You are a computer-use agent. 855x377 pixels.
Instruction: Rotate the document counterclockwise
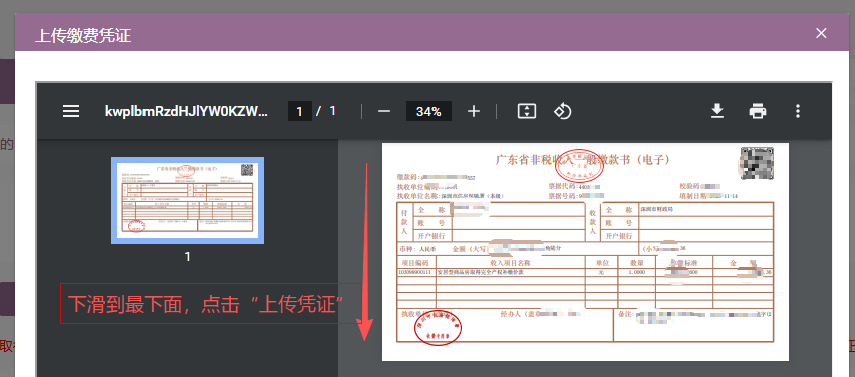pos(562,112)
